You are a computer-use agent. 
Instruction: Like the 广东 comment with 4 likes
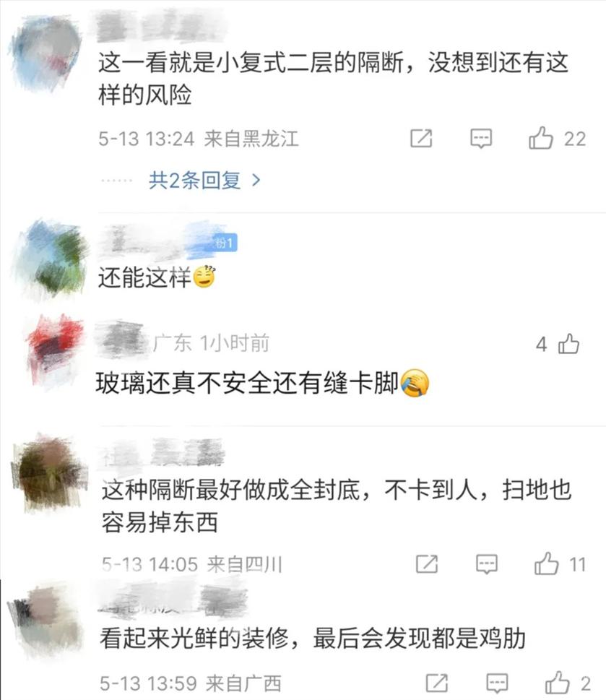(568, 344)
